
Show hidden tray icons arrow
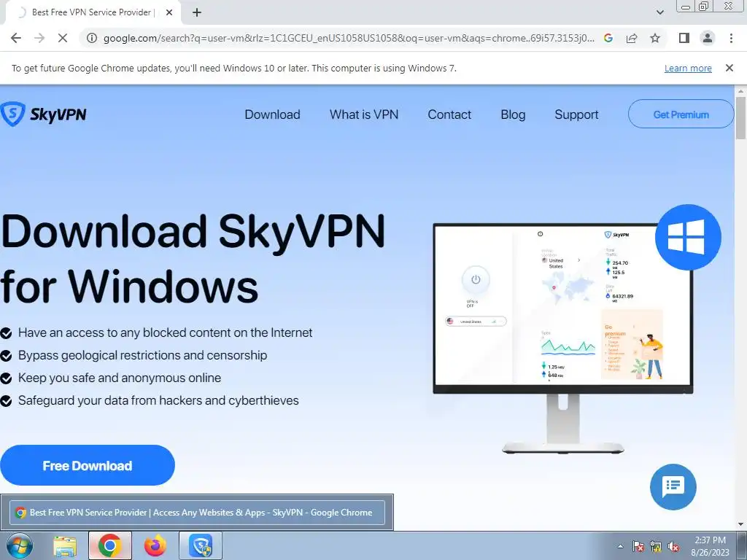click(x=620, y=546)
